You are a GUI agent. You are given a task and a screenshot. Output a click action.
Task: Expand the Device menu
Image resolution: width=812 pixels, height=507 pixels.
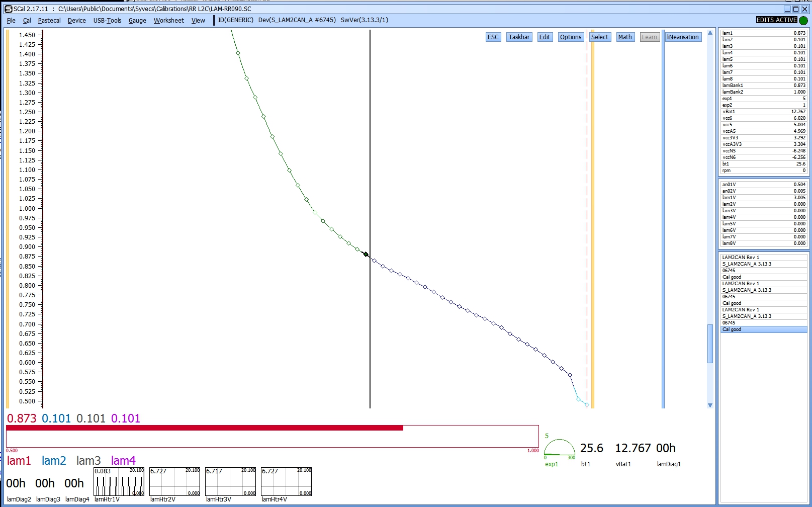(76, 21)
